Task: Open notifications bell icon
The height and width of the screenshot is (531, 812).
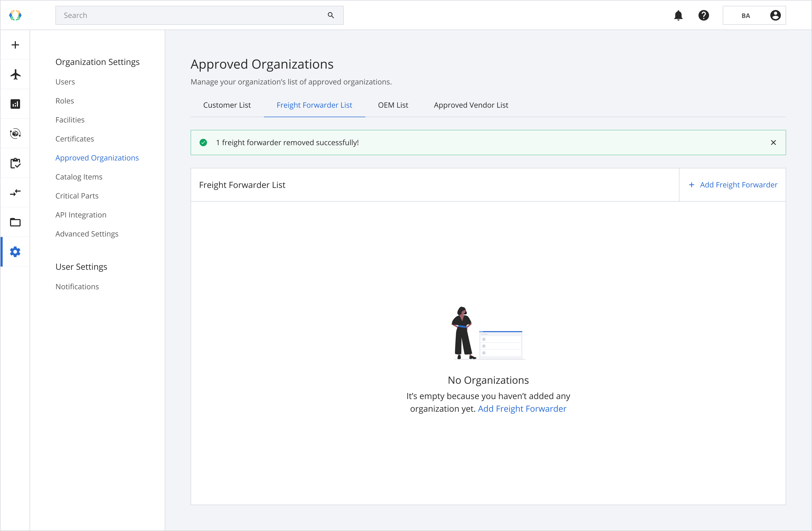Action: click(x=678, y=15)
